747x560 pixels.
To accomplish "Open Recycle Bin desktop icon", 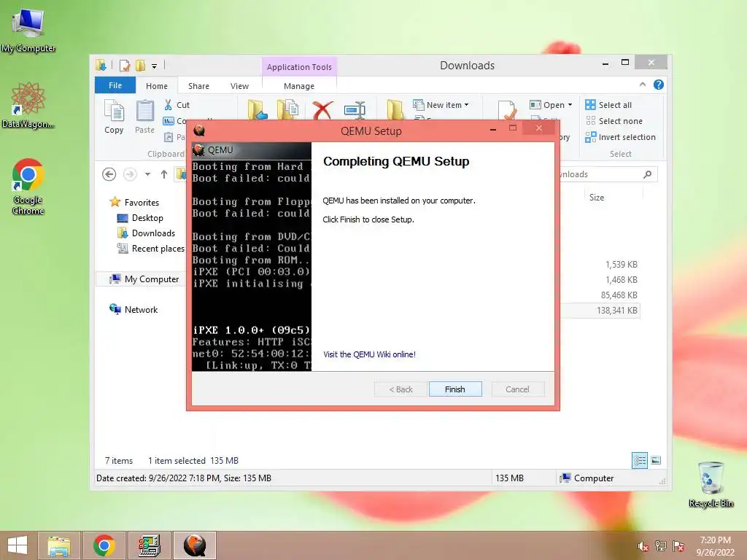I will tap(711, 484).
